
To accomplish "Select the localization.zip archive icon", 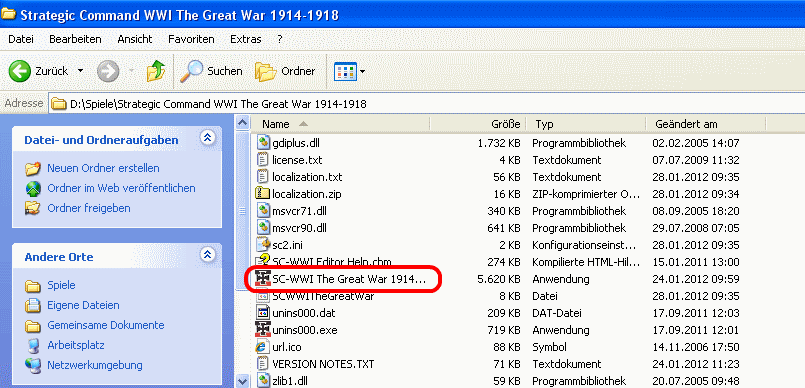I will [263, 194].
